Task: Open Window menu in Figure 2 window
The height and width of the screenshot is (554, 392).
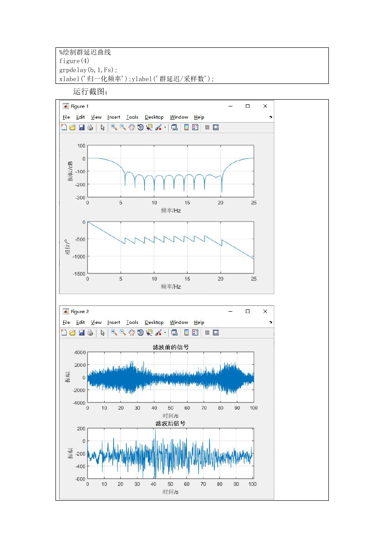Action: click(x=179, y=323)
